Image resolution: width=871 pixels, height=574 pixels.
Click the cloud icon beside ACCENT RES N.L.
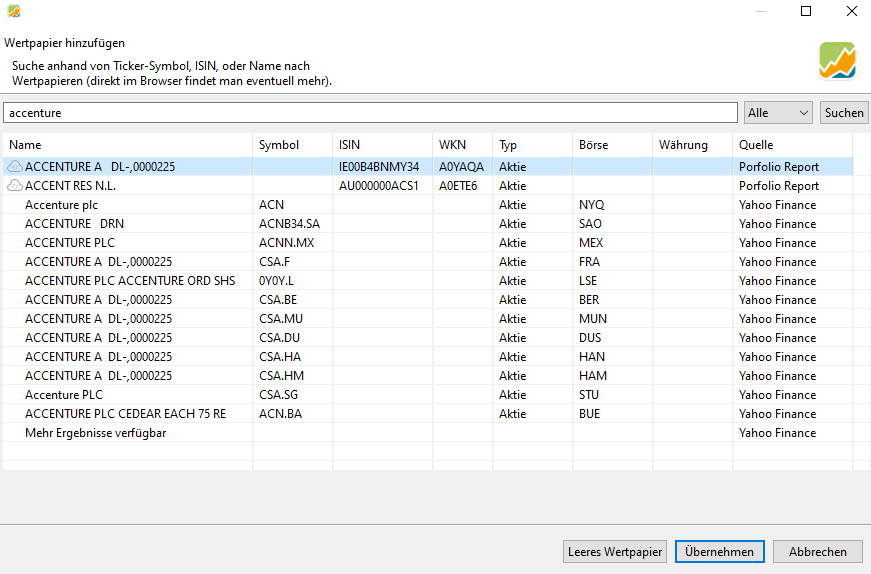(x=15, y=185)
